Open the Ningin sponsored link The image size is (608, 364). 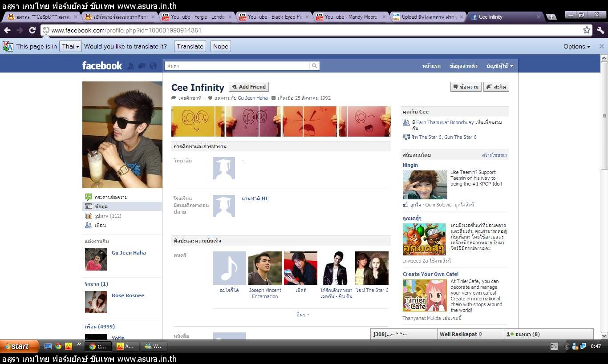410,165
